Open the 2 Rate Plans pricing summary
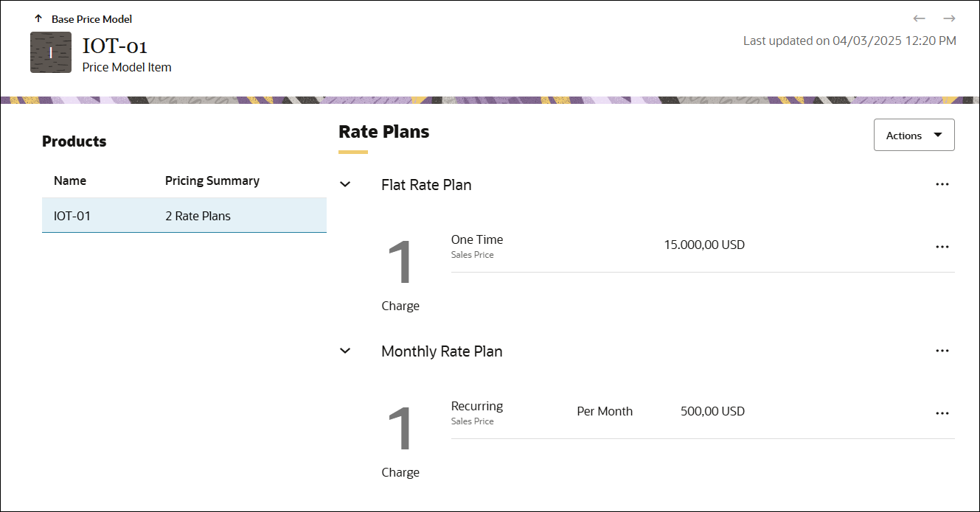Image resolution: width=980 pixels, height=512 pixels. coord(197,215)
